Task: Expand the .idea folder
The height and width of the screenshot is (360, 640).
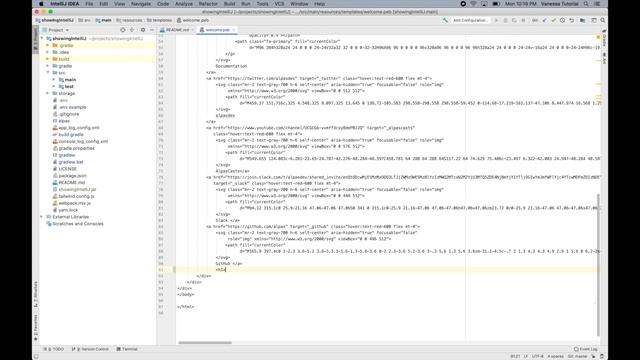Action: [48, 52]
